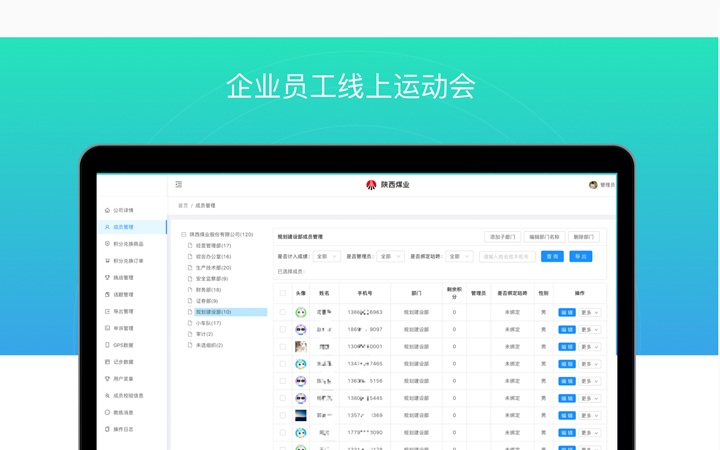Screen dimensions: 720x450
Task: Click the home icon beside 公司详情
Action: pos(107,210)
